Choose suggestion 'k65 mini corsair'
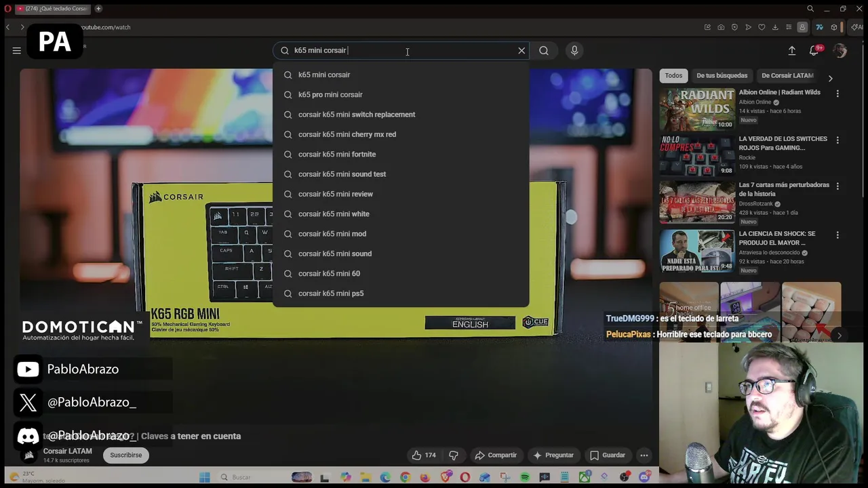868x488 pixels. [401, 75]
